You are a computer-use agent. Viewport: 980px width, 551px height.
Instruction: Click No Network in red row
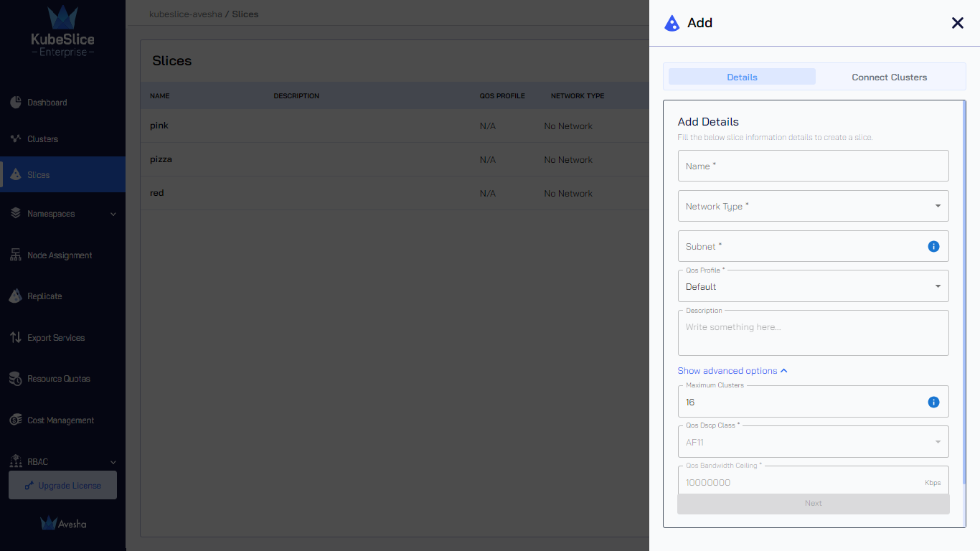(568, 194)
